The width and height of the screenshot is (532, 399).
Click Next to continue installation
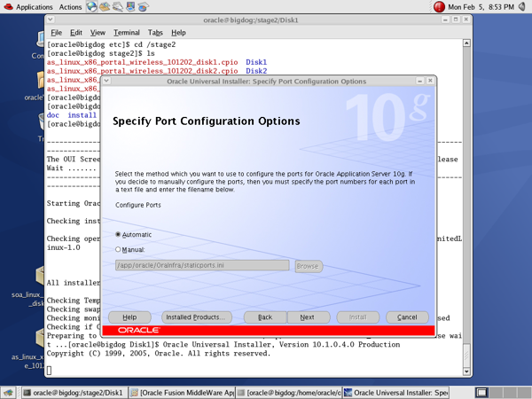pos(309,317)
